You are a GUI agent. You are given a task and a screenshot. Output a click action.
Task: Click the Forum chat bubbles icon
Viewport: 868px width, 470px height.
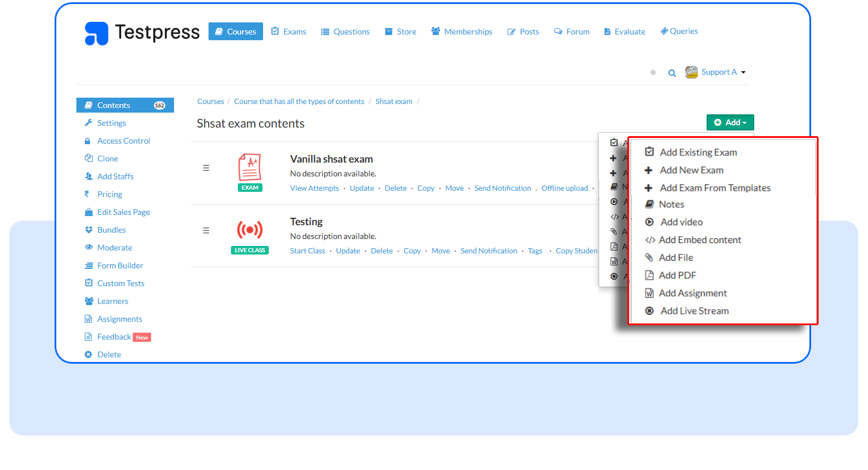click(558, 32)
